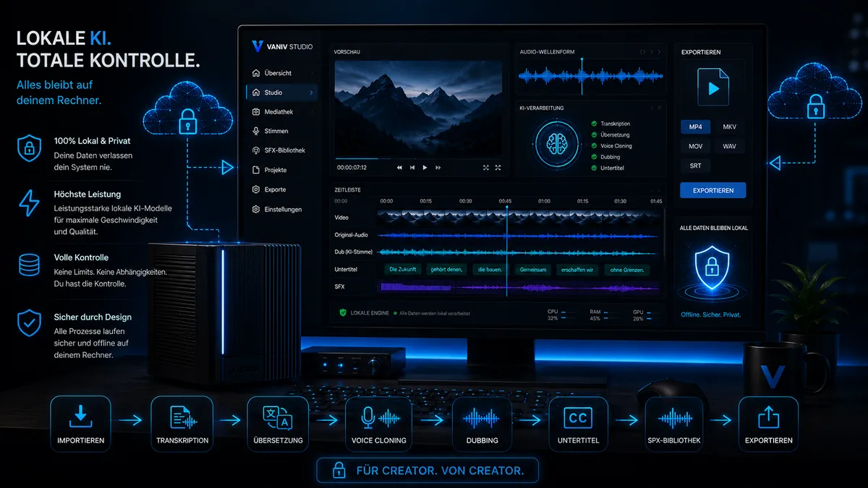Viewport: 868px width, 488px height.
Task: Toggle fit-to-frame icon below the preview
Action: [x=486, y=167]
